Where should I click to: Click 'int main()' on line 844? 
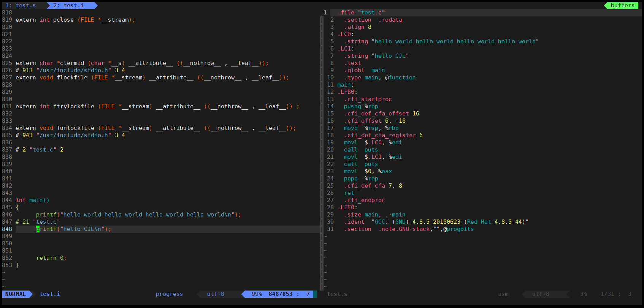pos(33,200)
